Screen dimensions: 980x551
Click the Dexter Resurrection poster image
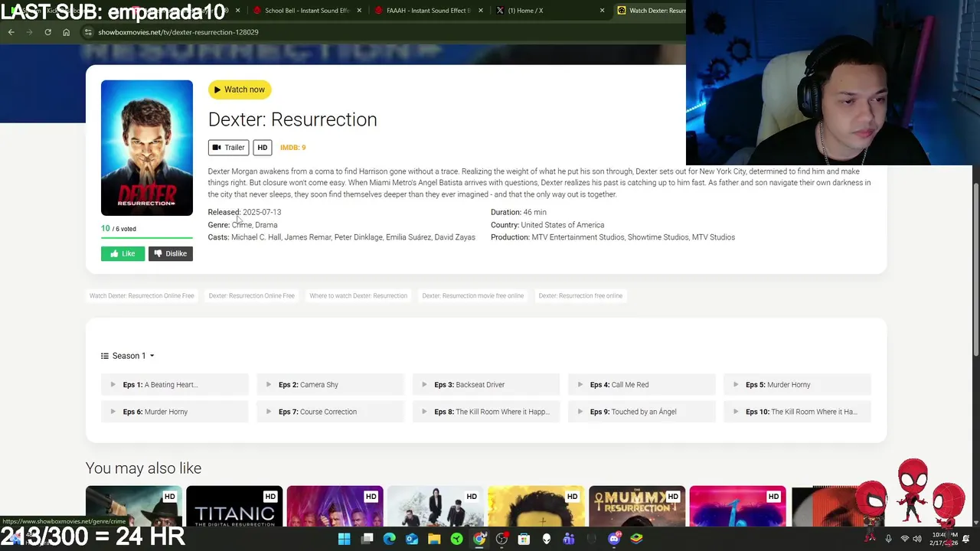pos(147,148)
